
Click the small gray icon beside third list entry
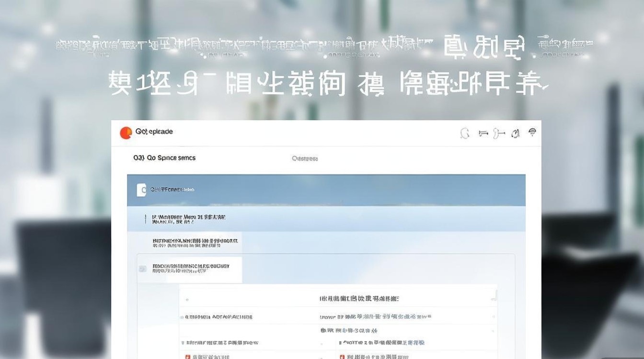[x=142, y=269]
